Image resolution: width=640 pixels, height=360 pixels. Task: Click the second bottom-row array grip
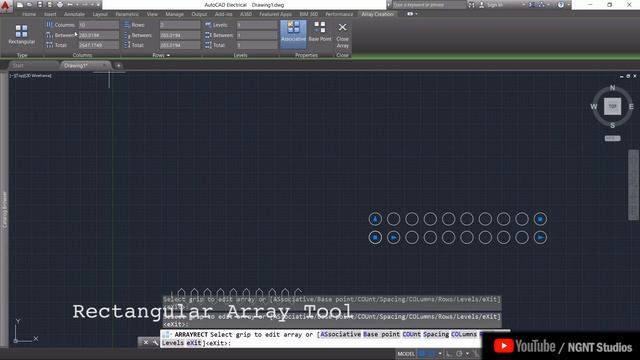point(393,238)
